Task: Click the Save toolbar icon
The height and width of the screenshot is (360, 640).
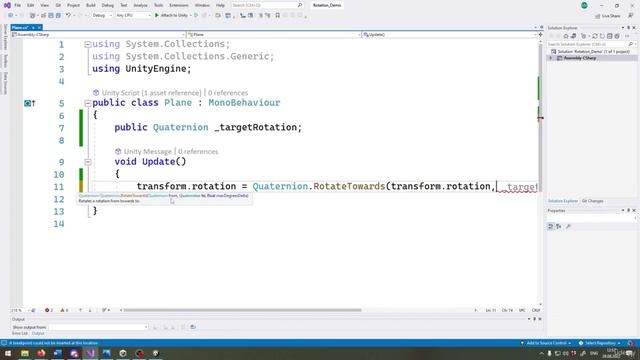Action: (51, 15)
